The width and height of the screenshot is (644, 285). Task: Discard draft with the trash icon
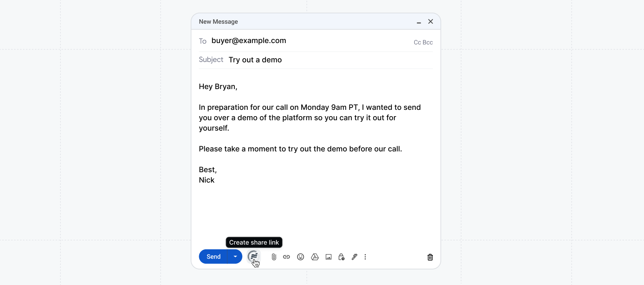pos(430,257)
